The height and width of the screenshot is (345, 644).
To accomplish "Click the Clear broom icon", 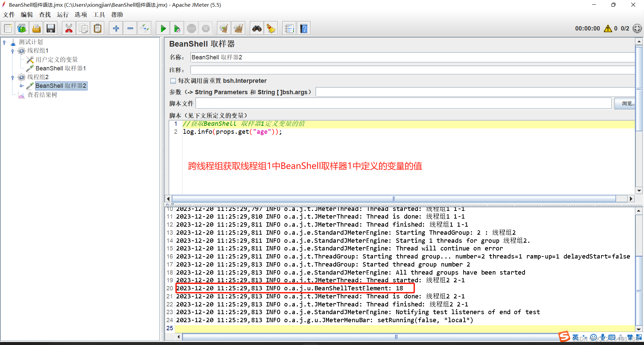I will pos(224,28).
